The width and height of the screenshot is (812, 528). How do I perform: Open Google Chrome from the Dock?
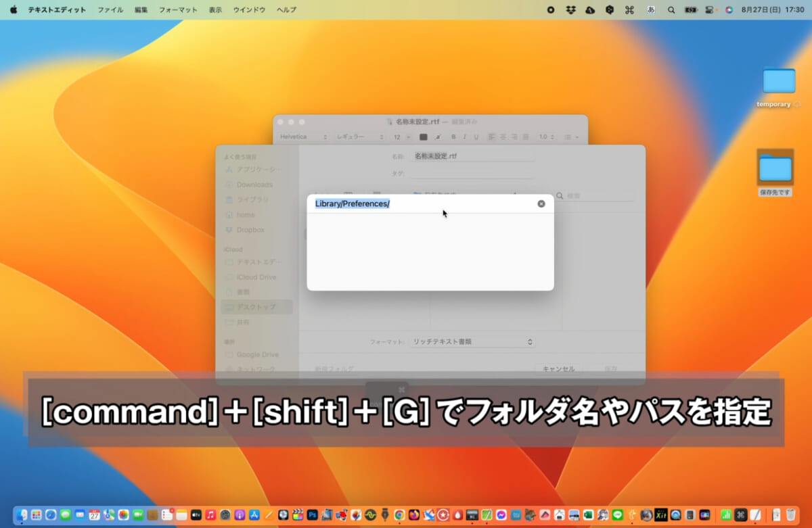tap(399, 515)
